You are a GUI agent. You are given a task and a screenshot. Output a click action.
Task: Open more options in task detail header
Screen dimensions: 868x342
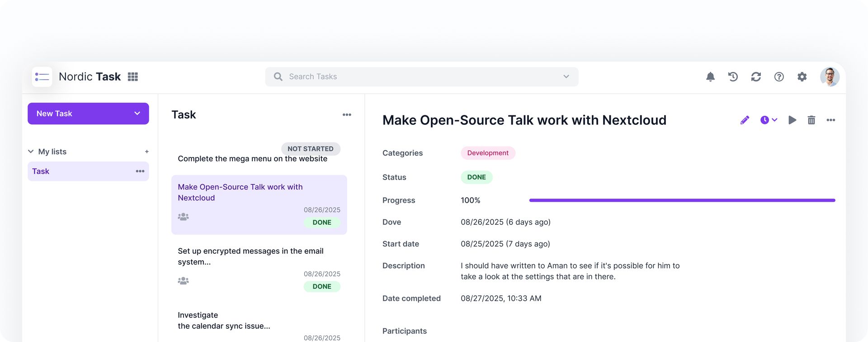830,120
